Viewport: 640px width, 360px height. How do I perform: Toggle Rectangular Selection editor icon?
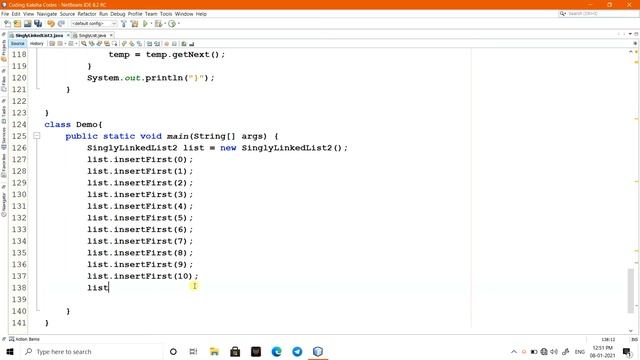tap(115, 44)
